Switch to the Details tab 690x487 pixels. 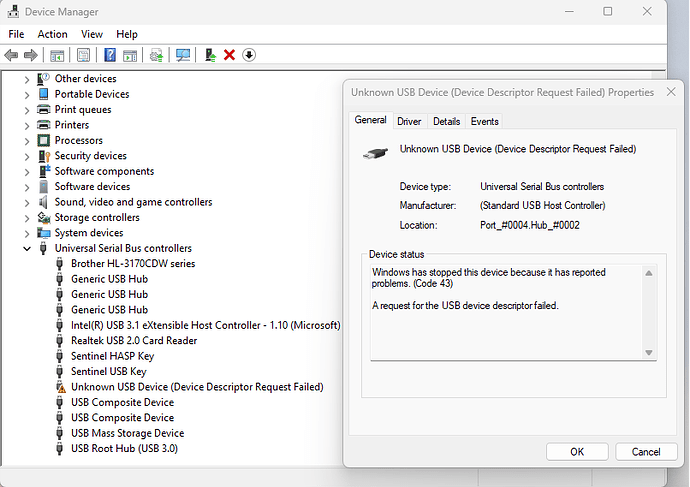(446, 121)
